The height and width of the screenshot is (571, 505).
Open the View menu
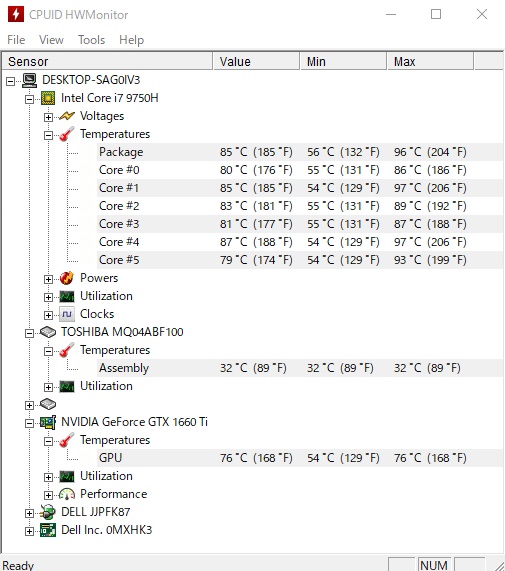pyautogui.click(x=51, y=40)
